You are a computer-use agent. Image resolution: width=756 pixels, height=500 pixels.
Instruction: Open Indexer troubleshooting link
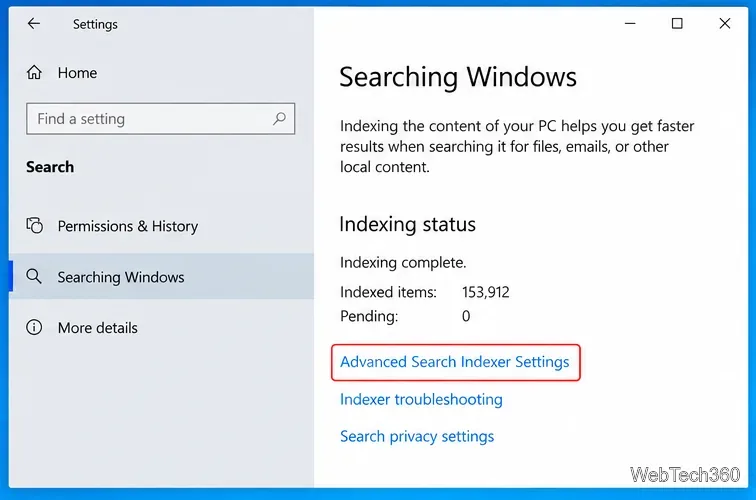[421, 399]
